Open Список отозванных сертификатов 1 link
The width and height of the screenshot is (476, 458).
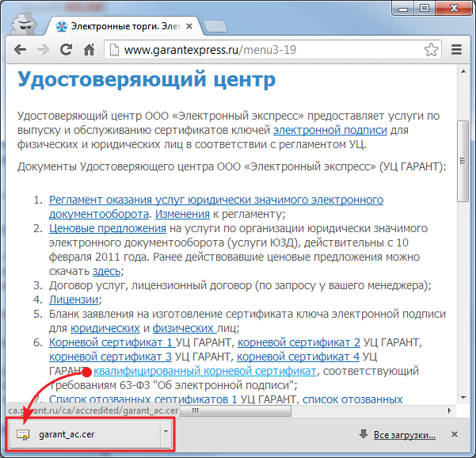coord(143,399)
